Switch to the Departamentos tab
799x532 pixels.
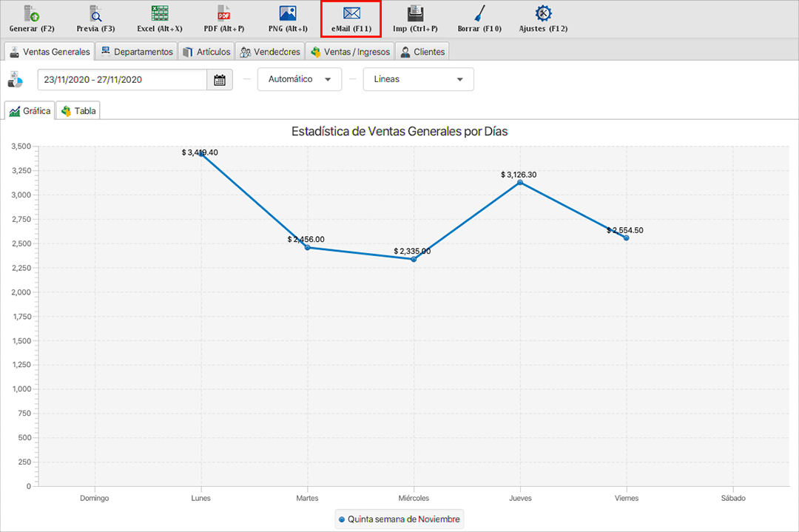[137, 52]
